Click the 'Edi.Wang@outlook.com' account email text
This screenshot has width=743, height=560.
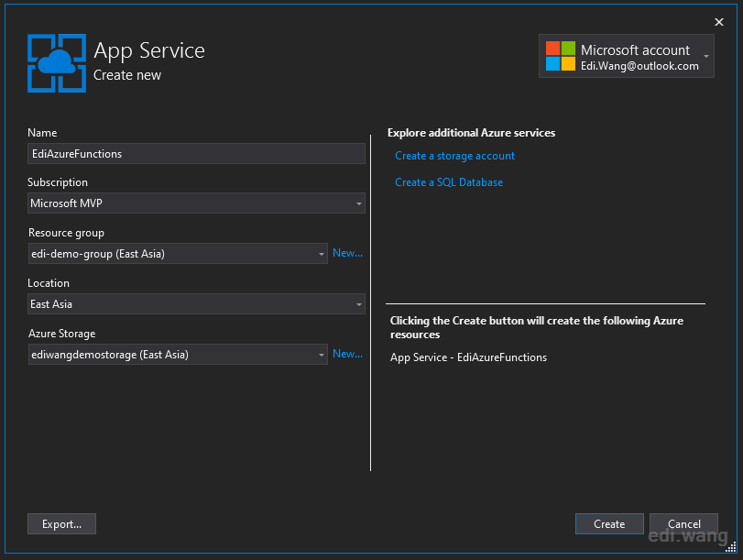[x=639, y=66]
